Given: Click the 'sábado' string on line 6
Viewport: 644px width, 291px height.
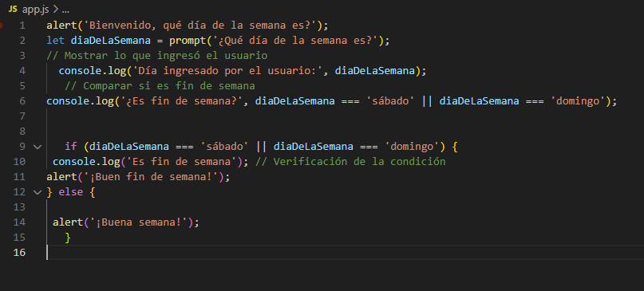Looking at the screenshot, I should (389, 101).
